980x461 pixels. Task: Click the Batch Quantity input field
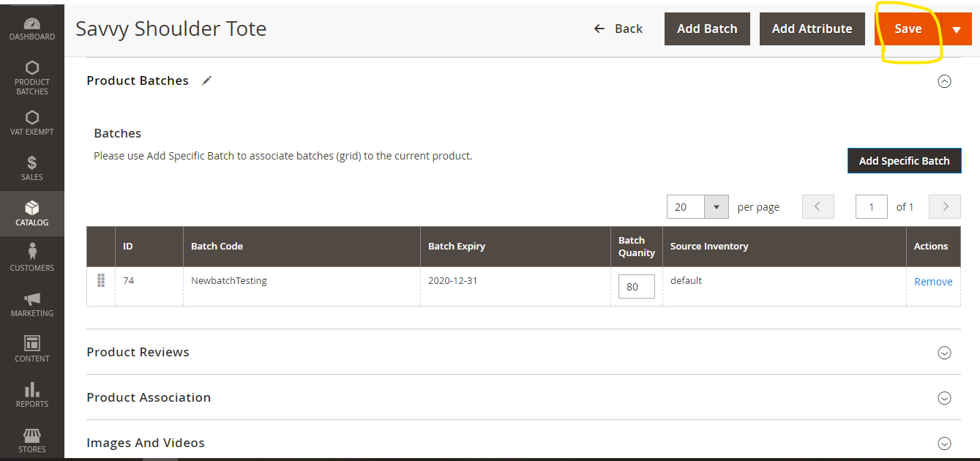pyautogui.click(x=636, y=287)
